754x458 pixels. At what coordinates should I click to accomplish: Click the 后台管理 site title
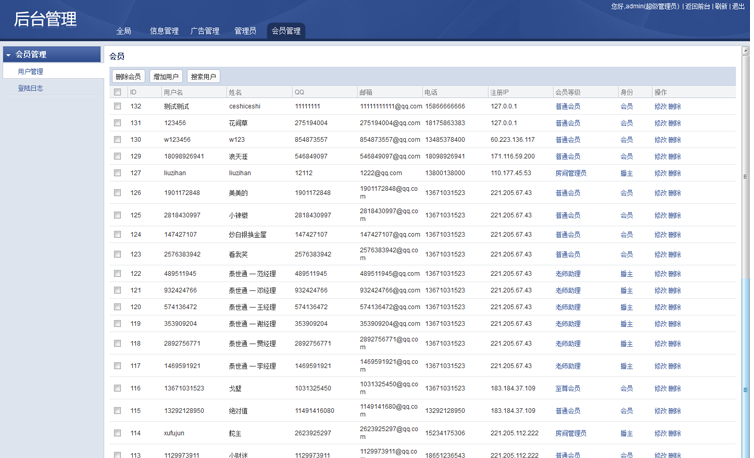45,19
